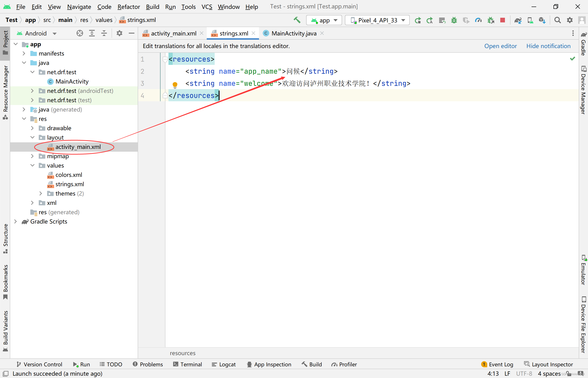Screen dimensions: 588x378
Task: Click Select Opened File target icon
Action: (x=80, y=33)
